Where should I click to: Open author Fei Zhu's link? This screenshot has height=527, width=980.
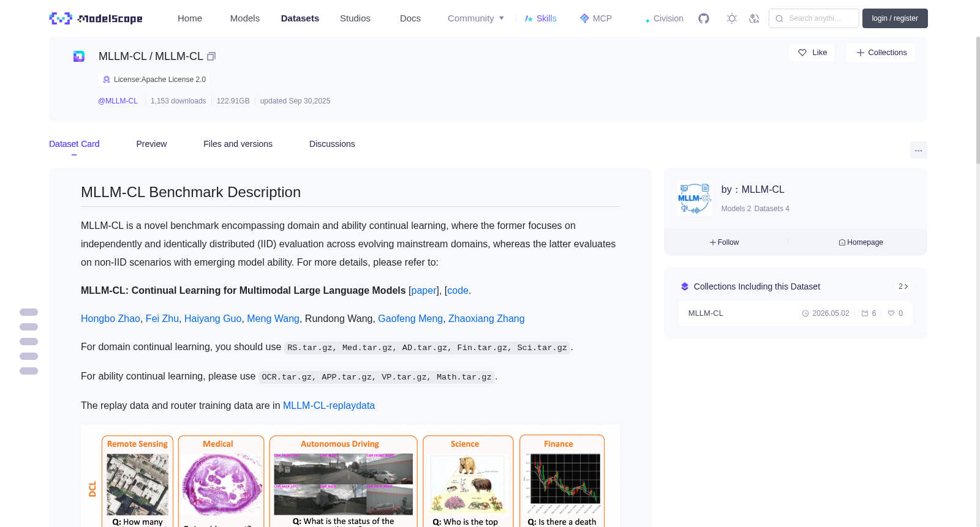[162, 319]
